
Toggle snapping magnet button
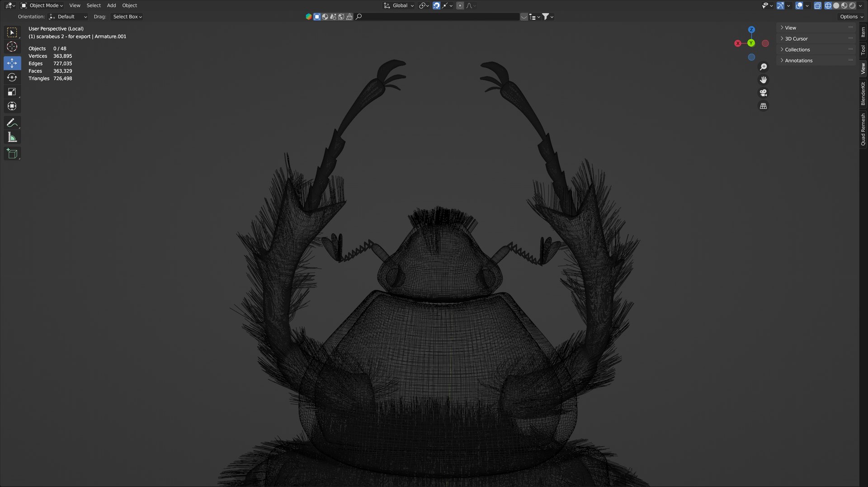pyautogui.click(x=436, y=5)
